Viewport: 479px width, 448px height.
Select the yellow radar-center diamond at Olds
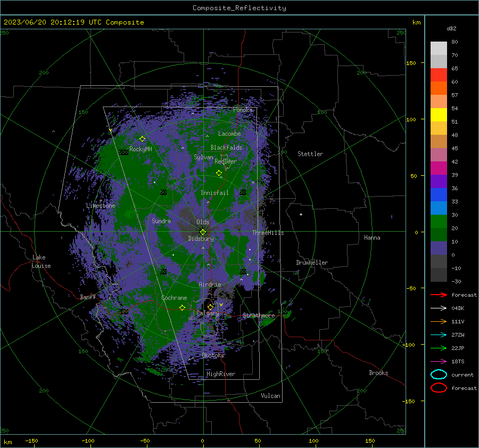[203, 232]
